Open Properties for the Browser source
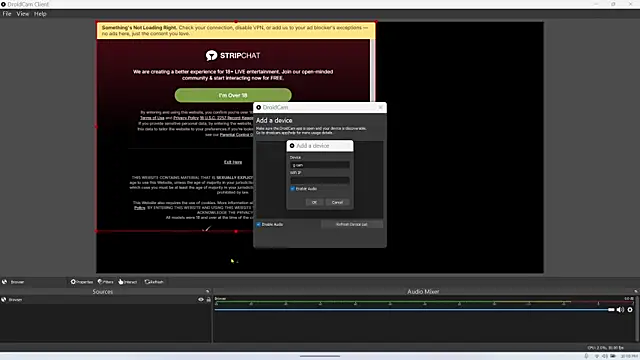This screenshot has width=640, height=360. [82, 282]
